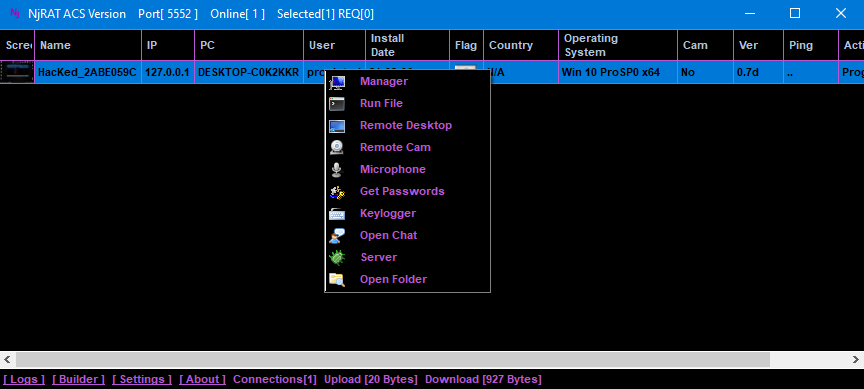Click the Manager computer icon

tap(337, 82)
